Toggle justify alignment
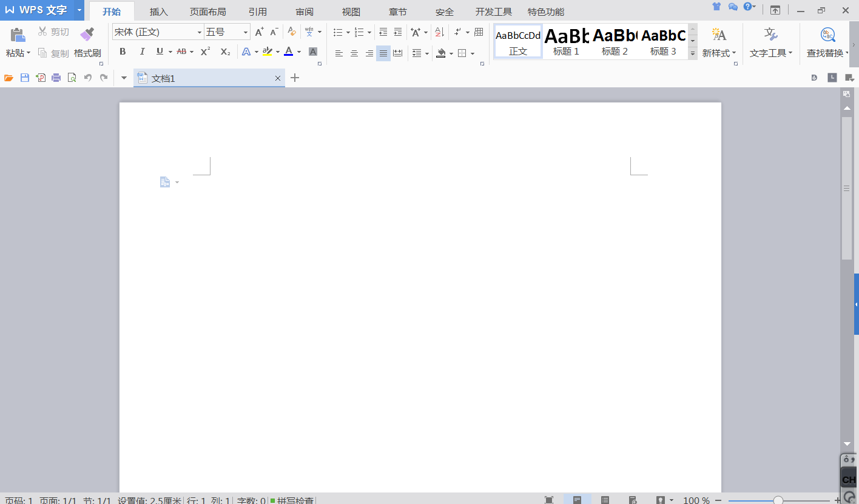The width and height of the screenshot is (859, 504). pos(383,53)
